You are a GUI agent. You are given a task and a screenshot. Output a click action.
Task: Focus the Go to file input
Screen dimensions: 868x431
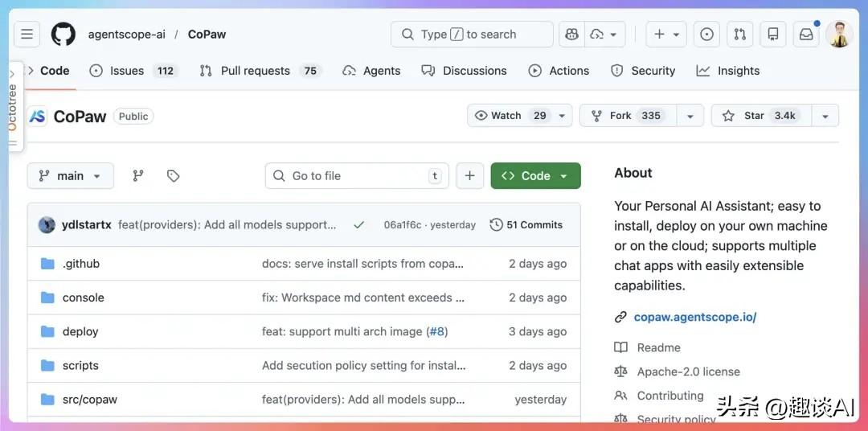[357, 175]
